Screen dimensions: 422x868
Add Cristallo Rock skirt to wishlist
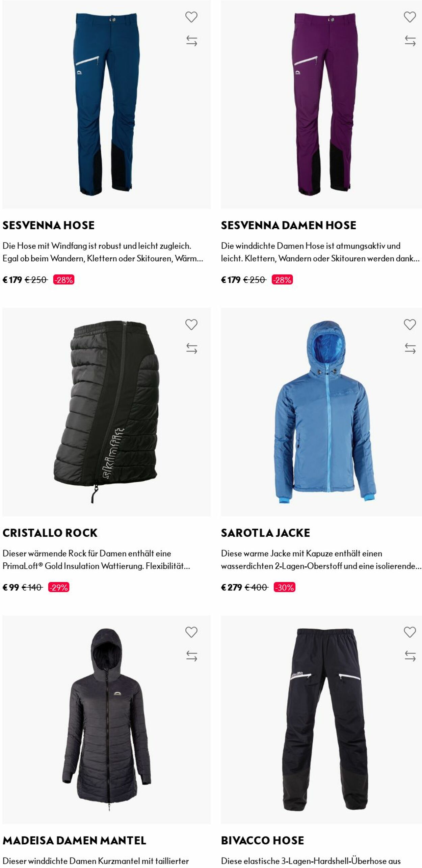coord(191,325)
